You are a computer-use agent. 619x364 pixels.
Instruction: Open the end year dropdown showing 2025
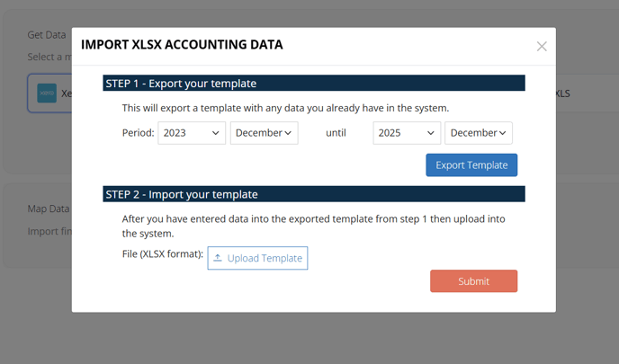pos(407,133)
